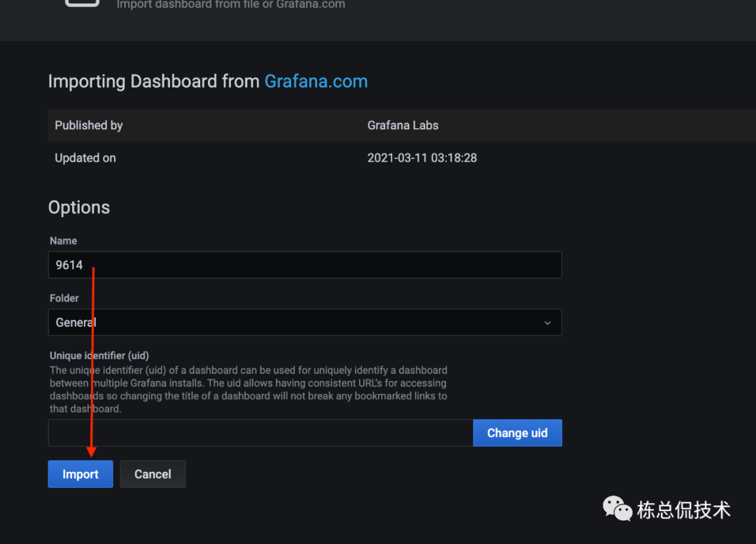
Task: Click the blue Import button
Action: 80,474
